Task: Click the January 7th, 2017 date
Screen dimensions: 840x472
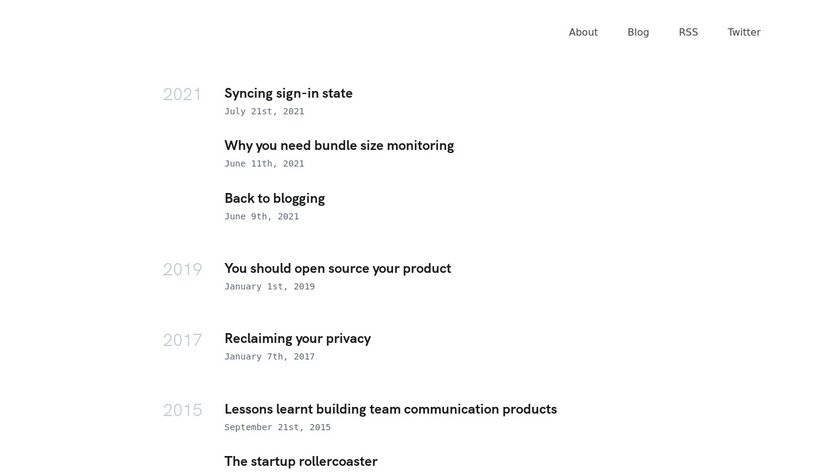Action: (269, 356)
